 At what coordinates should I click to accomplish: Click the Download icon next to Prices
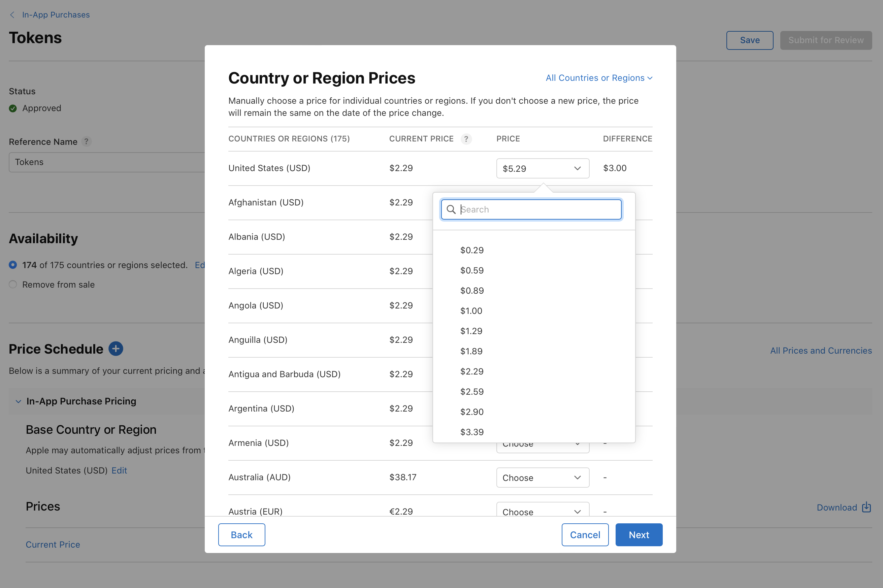click(866, 507)
